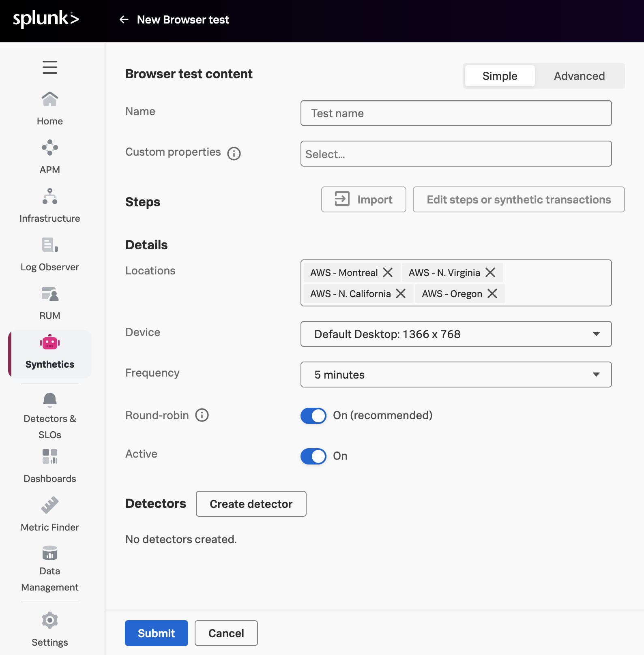Open the Frequency dropdown
The height and width of the screenshot is (655, 644).
coord(456,375)
